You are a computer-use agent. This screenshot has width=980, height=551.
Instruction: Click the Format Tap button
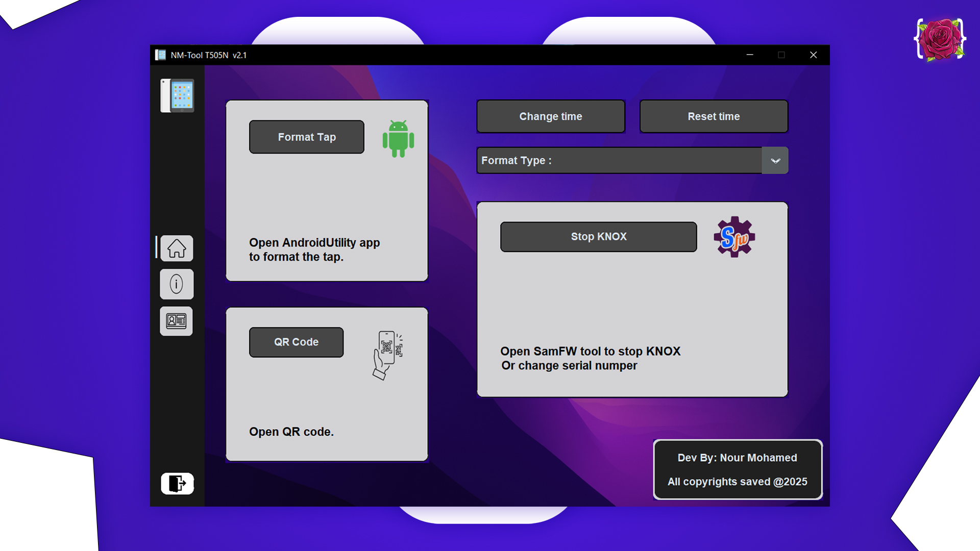(307, 137)
